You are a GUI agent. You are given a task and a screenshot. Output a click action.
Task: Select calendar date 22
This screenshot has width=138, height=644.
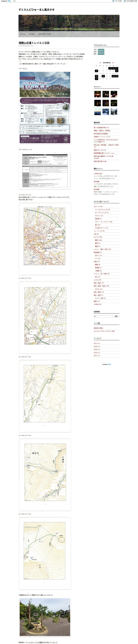point(103,76)
